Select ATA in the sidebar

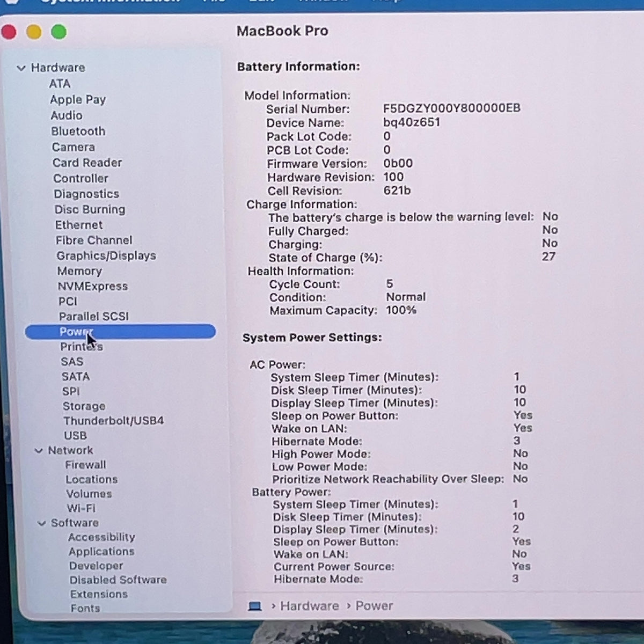pos(60,84)
